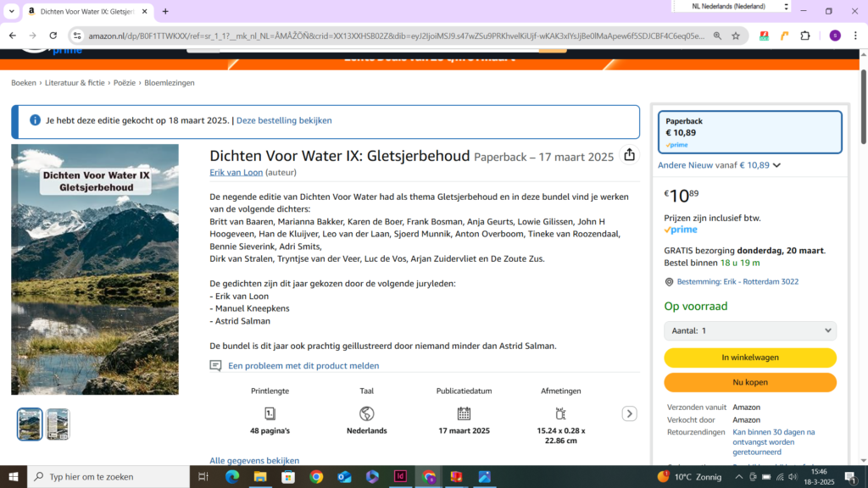This screenshot has height=488, width=868.
Task: Open File Explorer from the taskbar
Action: pyautogui.click(x=260, y=476)
